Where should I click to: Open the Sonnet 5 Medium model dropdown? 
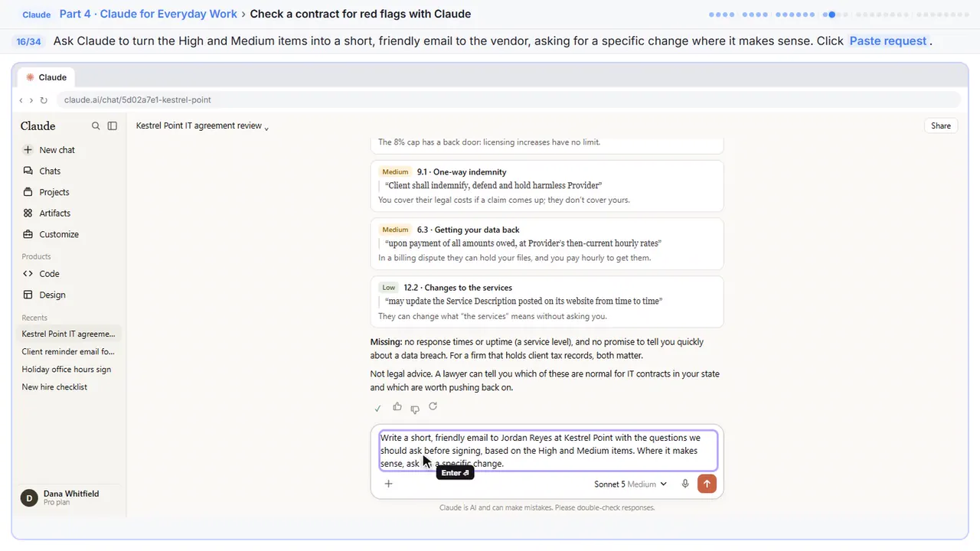point(630,484)
